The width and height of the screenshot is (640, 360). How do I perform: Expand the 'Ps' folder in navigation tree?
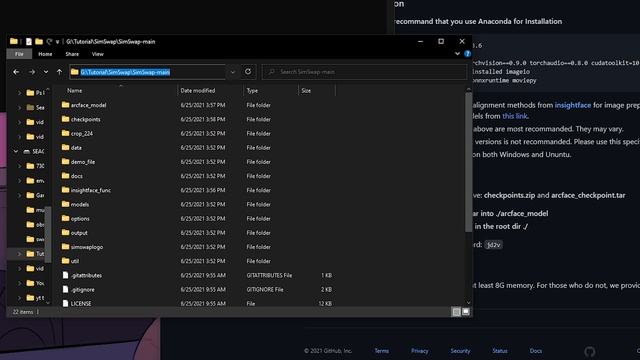pyautogui.click(x=19, y=93)
